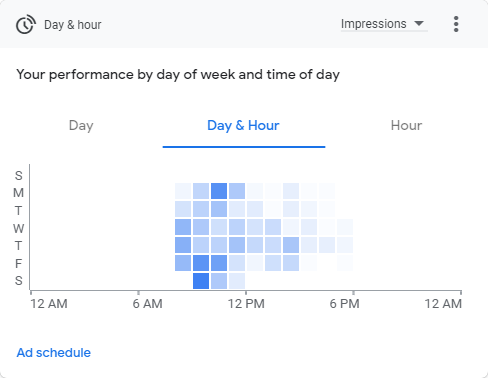
Task: Click the lightest Saturday heatmap cell
Action: [x=237, y=281]
